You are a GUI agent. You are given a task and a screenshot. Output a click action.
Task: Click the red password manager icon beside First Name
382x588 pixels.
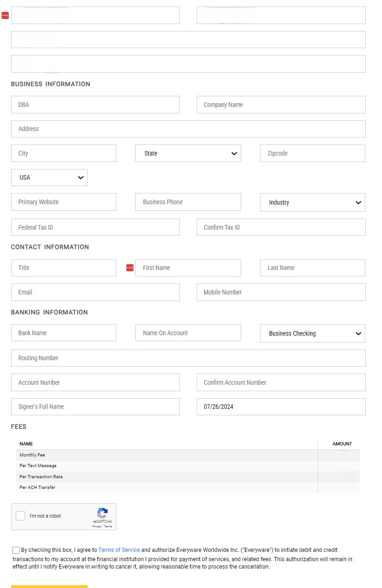tap(130, 268)
